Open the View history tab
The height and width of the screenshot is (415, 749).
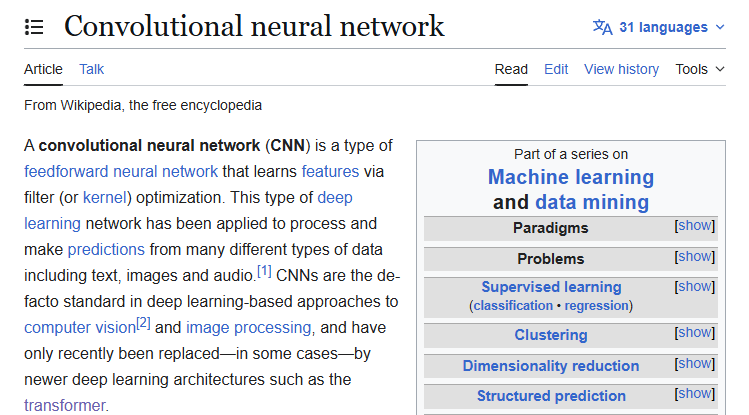621,69
